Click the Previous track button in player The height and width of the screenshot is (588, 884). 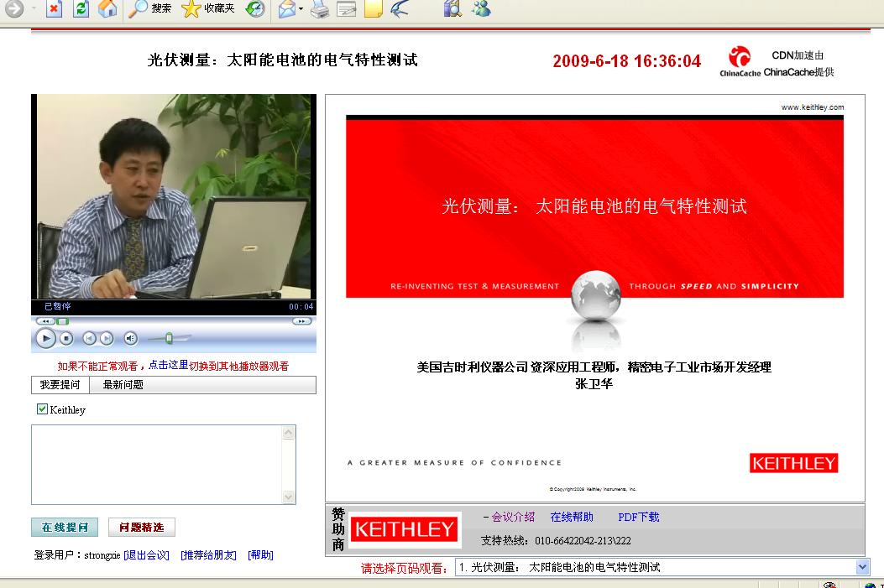coord(89,339)
